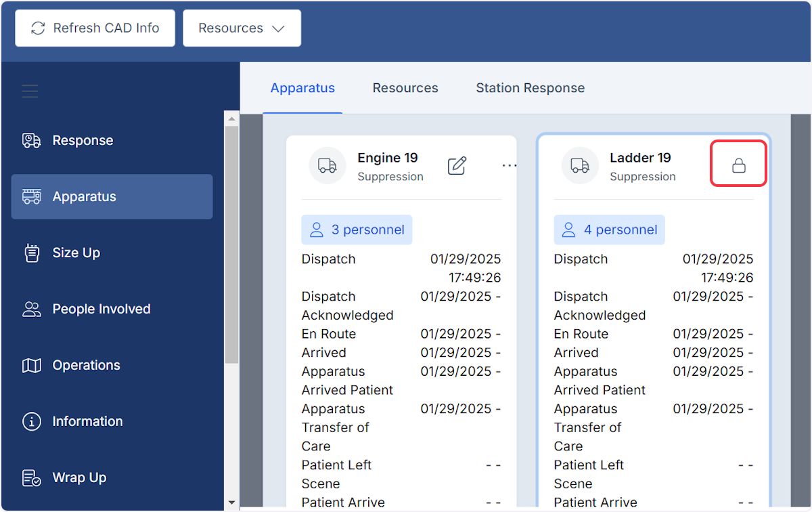Click the Ladder 19 lock icon
The width and height of the screenshot is (812, 512).
(738, 164)
